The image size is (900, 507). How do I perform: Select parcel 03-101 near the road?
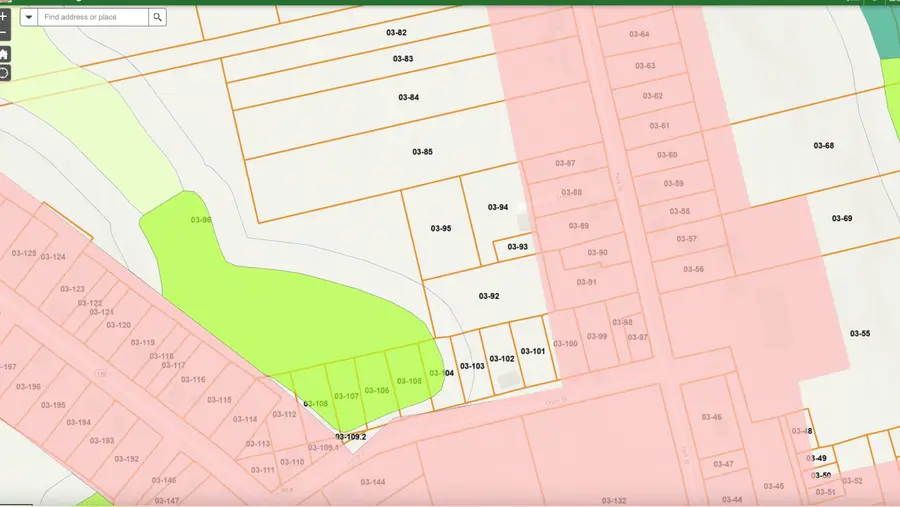[x=533, y=351]
